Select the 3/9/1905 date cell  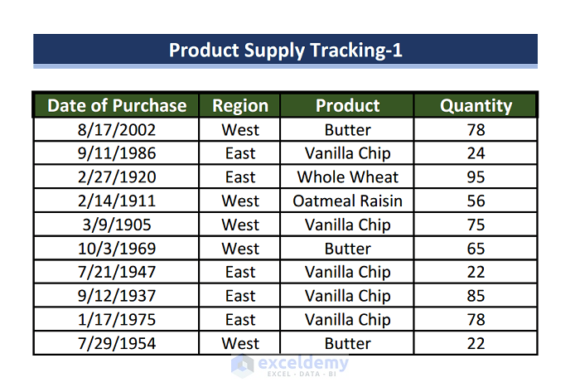116,225
